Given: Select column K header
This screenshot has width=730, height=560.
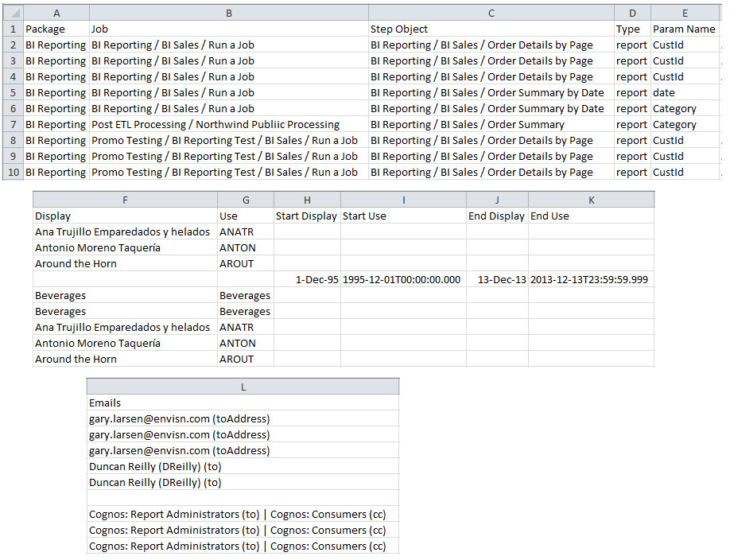Looking at the screenshot, I should point(592,200).
